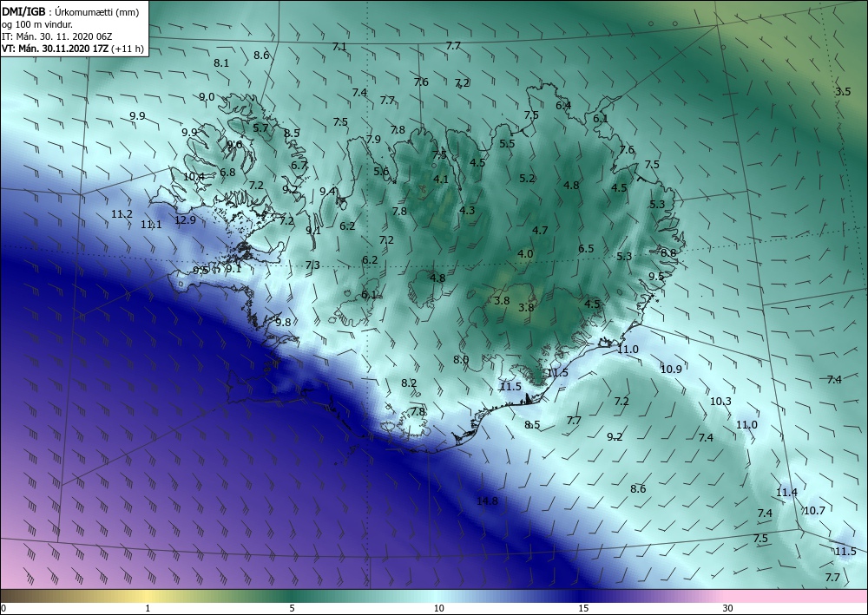Click the '30' tick on color scale
The width and height of the screenshot is (868, 615).
[x=727, y=608]
